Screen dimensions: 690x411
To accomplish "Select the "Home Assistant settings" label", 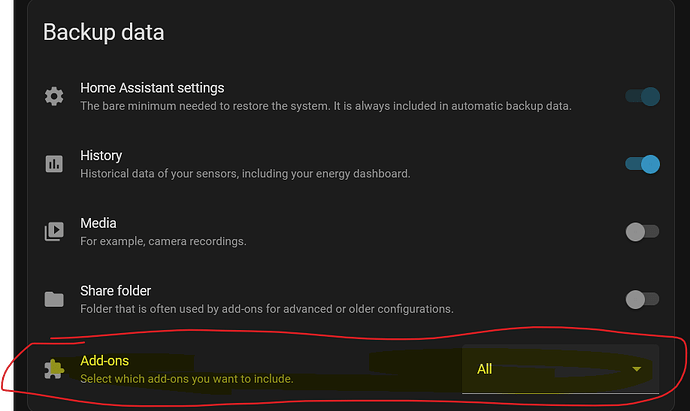I will [x=152, y=88].
